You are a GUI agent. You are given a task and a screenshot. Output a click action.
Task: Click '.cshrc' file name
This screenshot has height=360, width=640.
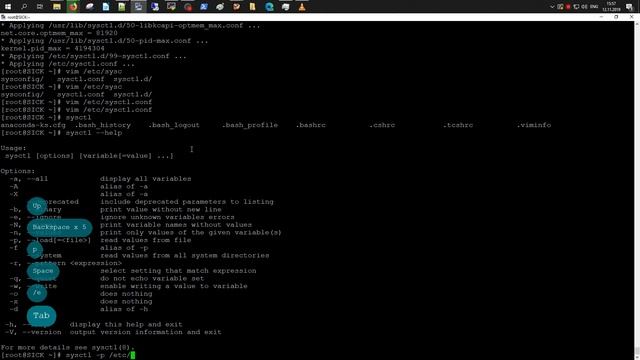[382, 125]
